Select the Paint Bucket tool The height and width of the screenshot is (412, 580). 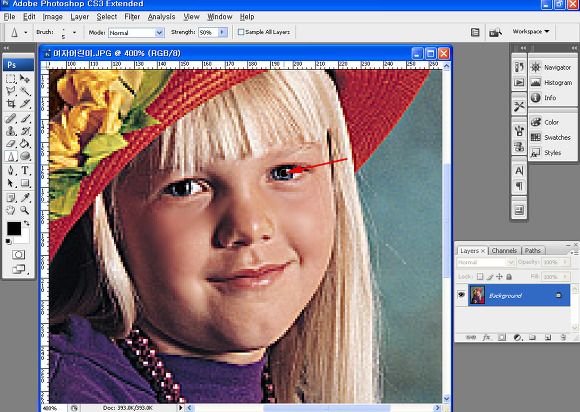(25, 143)
